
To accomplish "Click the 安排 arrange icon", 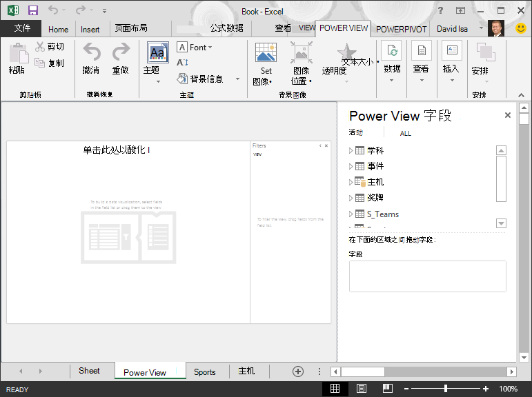I will pos(486,52).
